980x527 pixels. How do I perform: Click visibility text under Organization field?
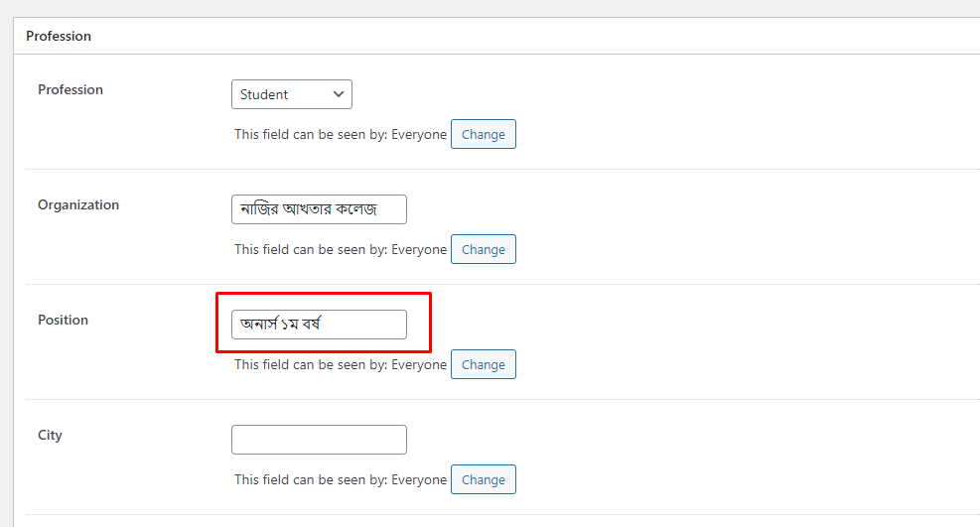pos(341,249)
